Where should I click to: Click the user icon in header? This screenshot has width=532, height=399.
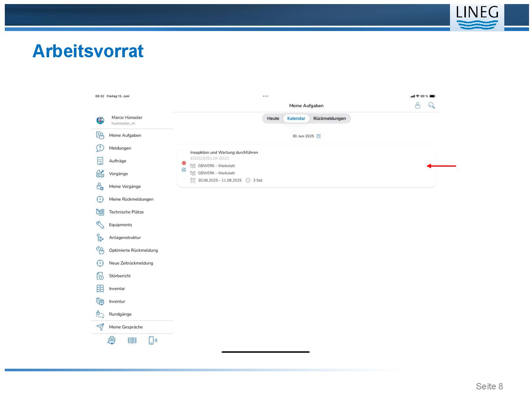[418, 106]
